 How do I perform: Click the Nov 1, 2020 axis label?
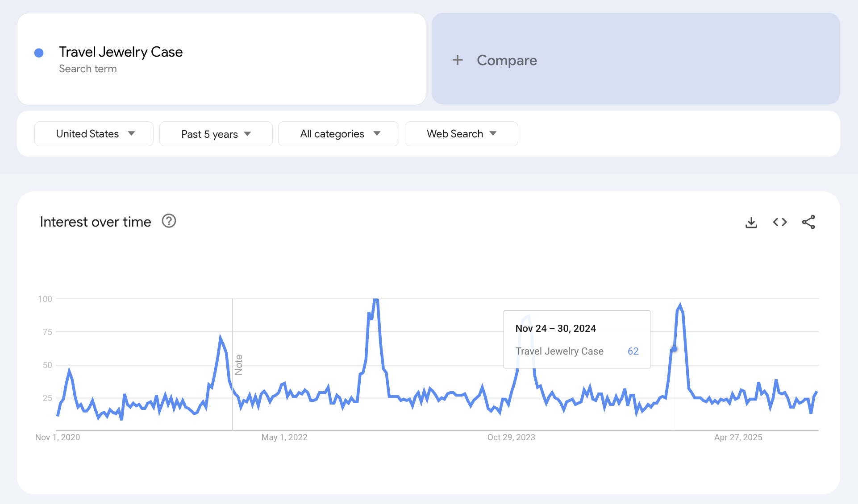(x=58, y=438)
